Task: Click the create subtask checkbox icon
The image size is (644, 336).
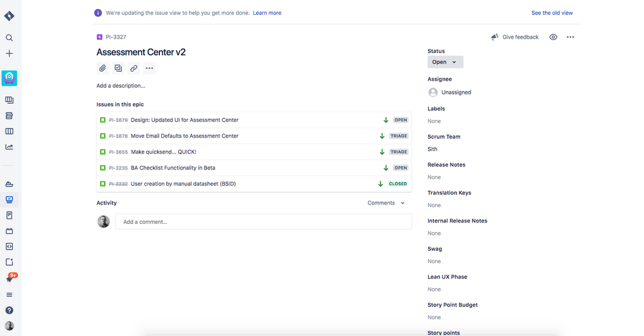Action: point(118,68)
